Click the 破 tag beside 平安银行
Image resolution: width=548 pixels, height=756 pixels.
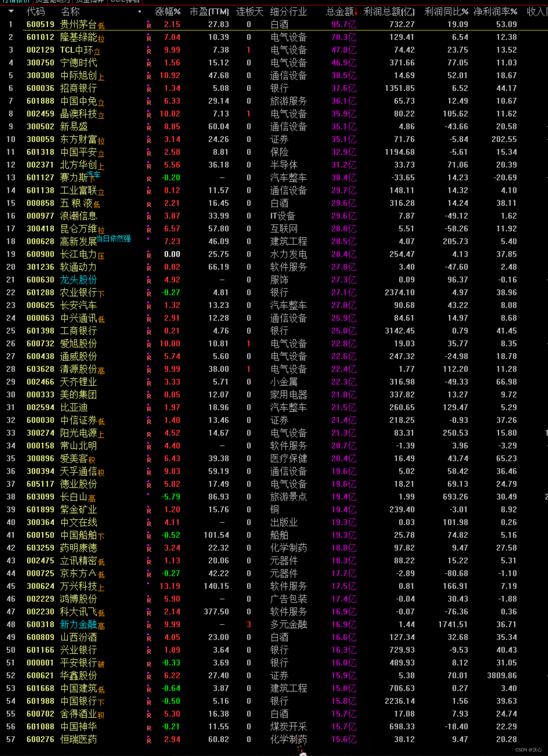pyautogui.click(x=101, y=665)
